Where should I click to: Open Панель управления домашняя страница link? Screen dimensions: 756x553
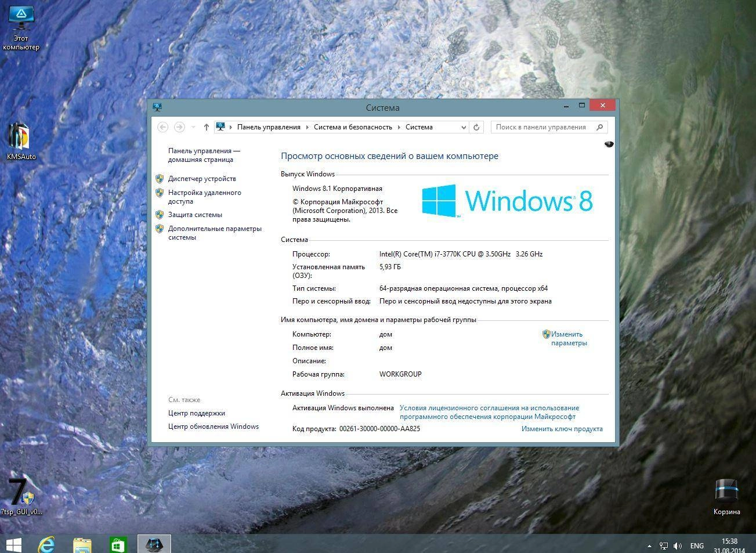[204, 155]
